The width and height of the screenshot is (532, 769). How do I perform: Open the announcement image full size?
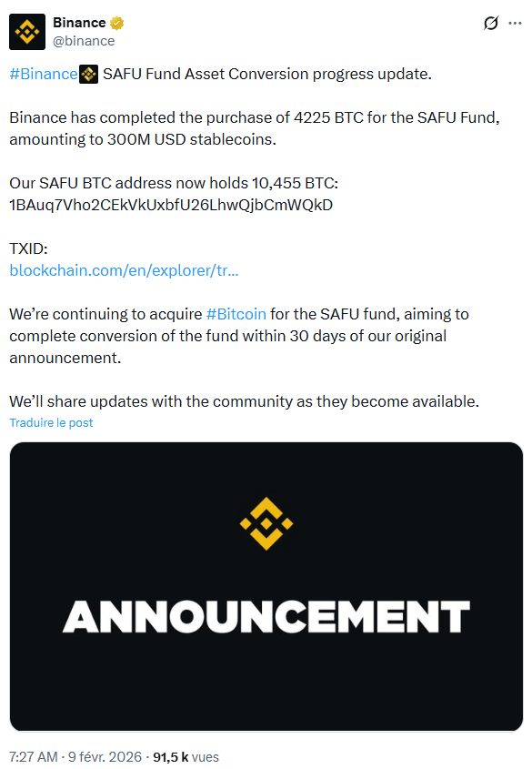coord(265,587)
